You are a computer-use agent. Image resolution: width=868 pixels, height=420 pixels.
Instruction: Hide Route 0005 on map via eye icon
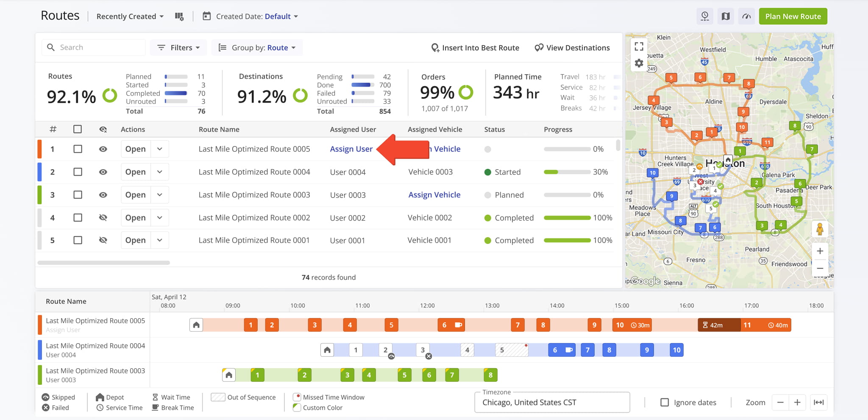click(x=103, y=149)
